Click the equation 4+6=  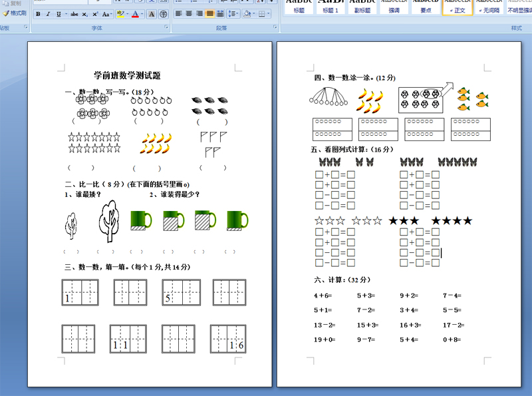pos(323,296)
